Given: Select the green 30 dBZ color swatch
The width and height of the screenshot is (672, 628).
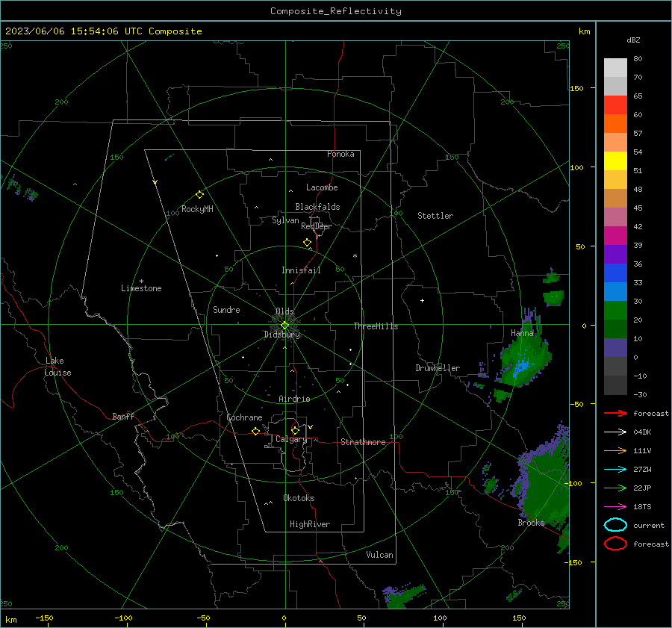Looking at the screenshot, I should click(x=615, y=310).
